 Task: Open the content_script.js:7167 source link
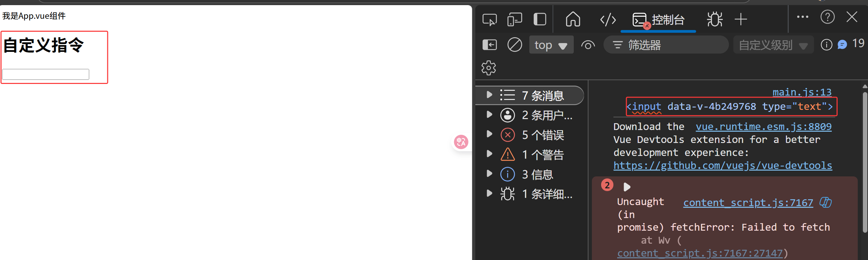tap(748, 203)
